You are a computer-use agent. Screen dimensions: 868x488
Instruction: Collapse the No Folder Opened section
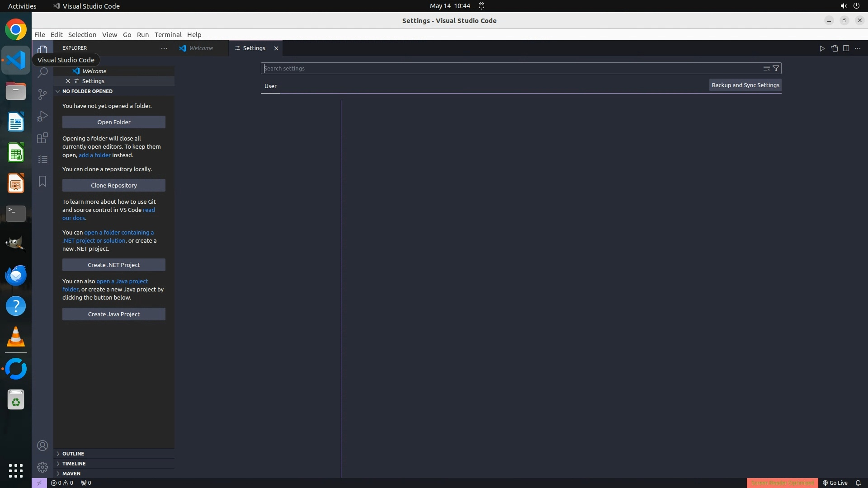click(x=87, y=91)
